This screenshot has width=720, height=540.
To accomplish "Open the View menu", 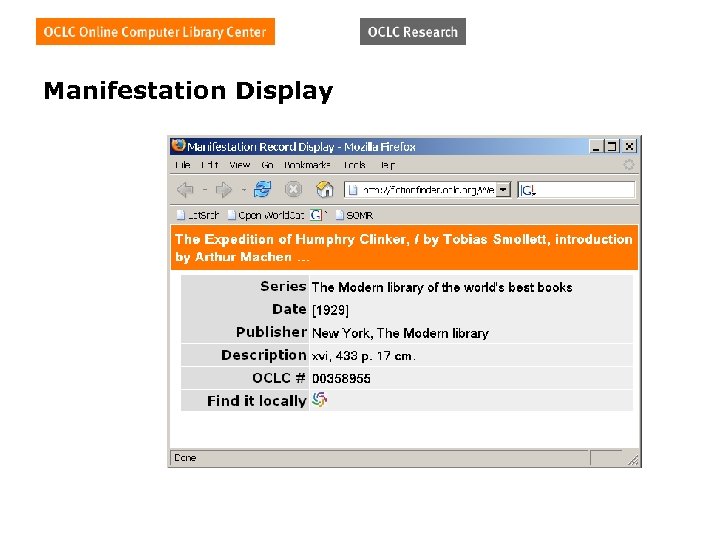I will [239, 164].
